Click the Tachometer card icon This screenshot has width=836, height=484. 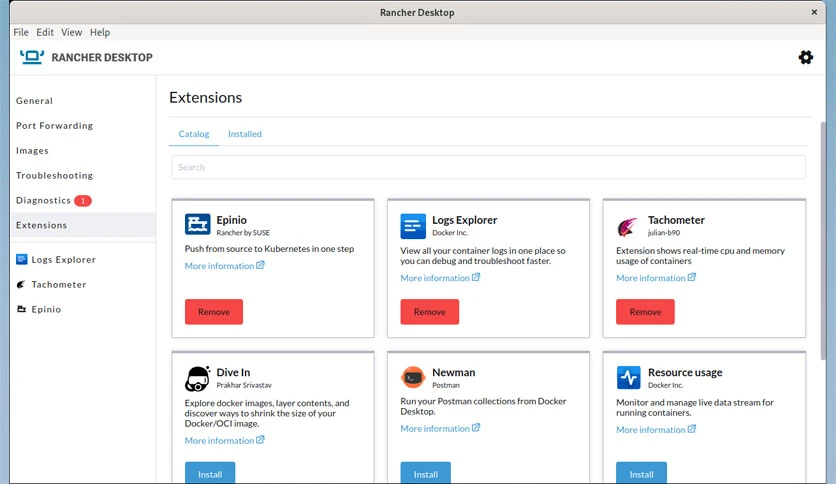click(x=628, y=227)
